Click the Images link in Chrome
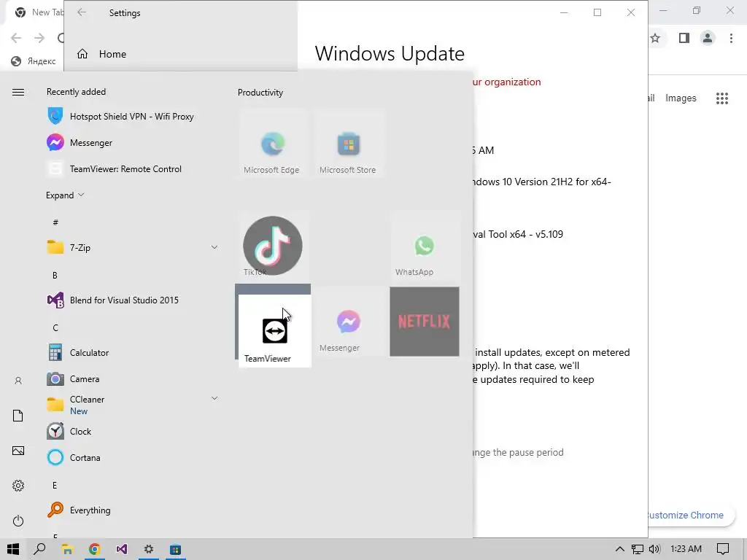747x560 pixels. pos(681,98)
